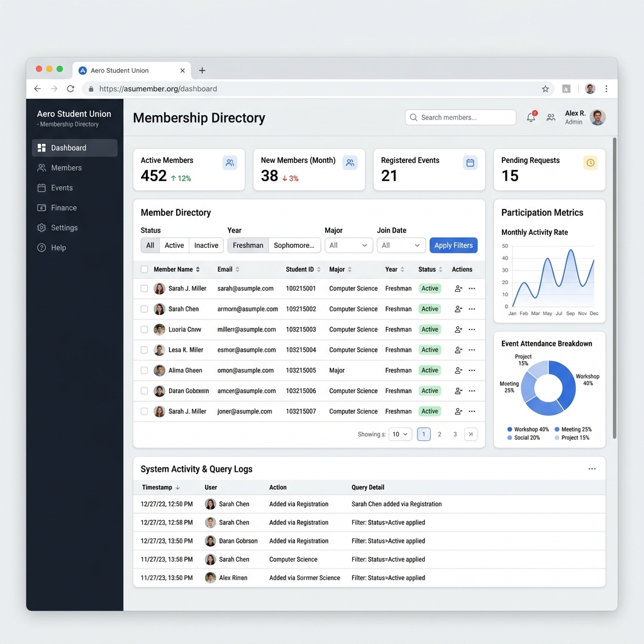644x644 pixels.
Task: Open the rows-per-page 10 dropdown
Action: pos(400,434)
